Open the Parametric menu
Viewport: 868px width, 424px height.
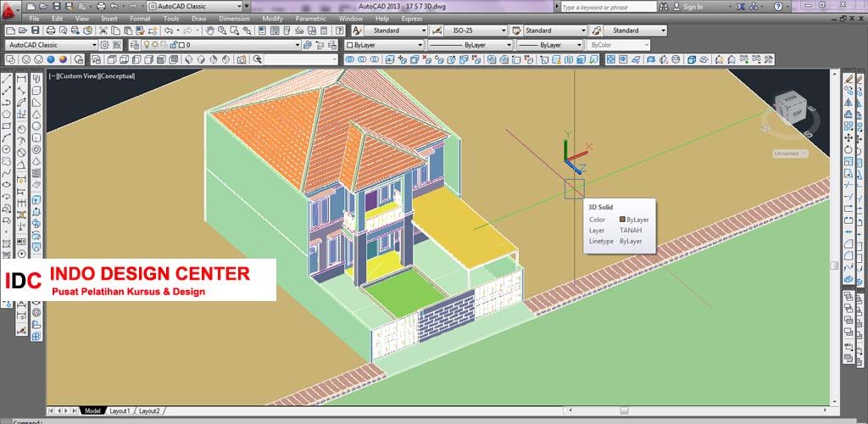point(310,19)
